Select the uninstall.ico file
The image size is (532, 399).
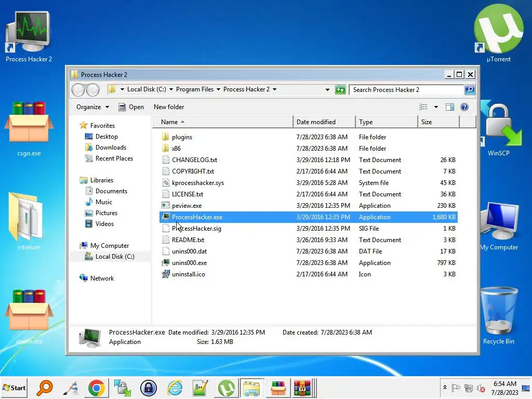309,274
